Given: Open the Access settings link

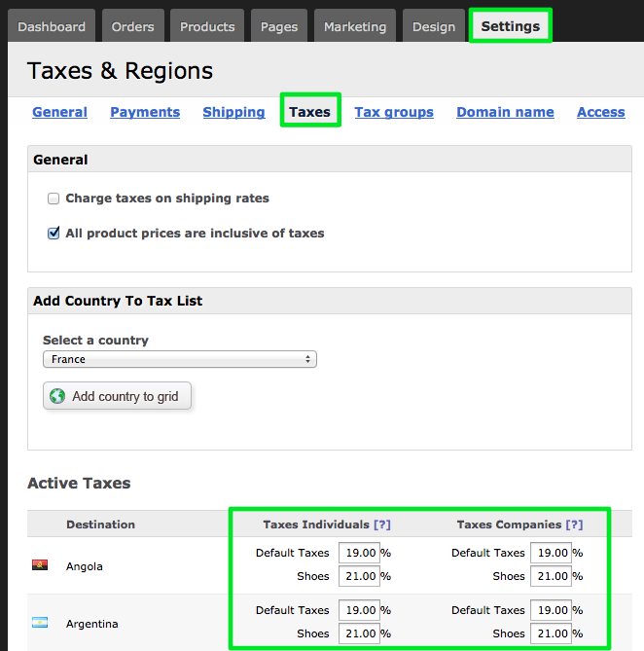Looking at the screenshot, I should point(601,112).
